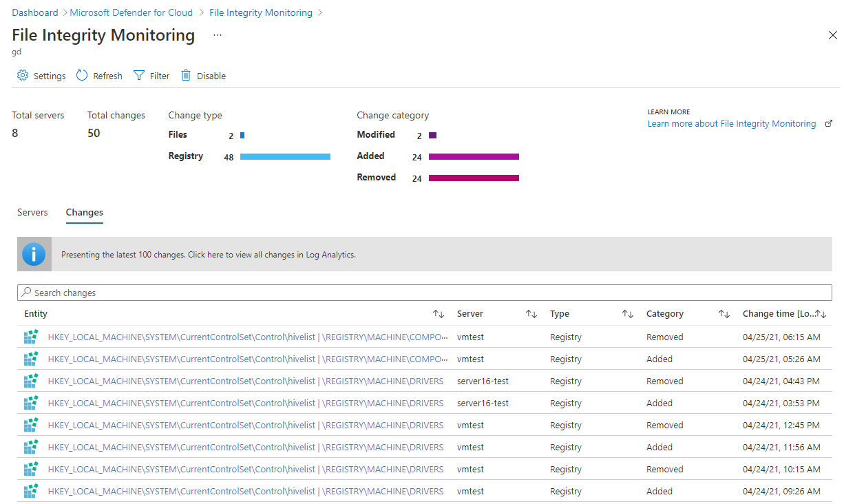Click the Filter funnel icon
Image resolution: width=844 pixels, height=504 pixels.
[139, 76]
